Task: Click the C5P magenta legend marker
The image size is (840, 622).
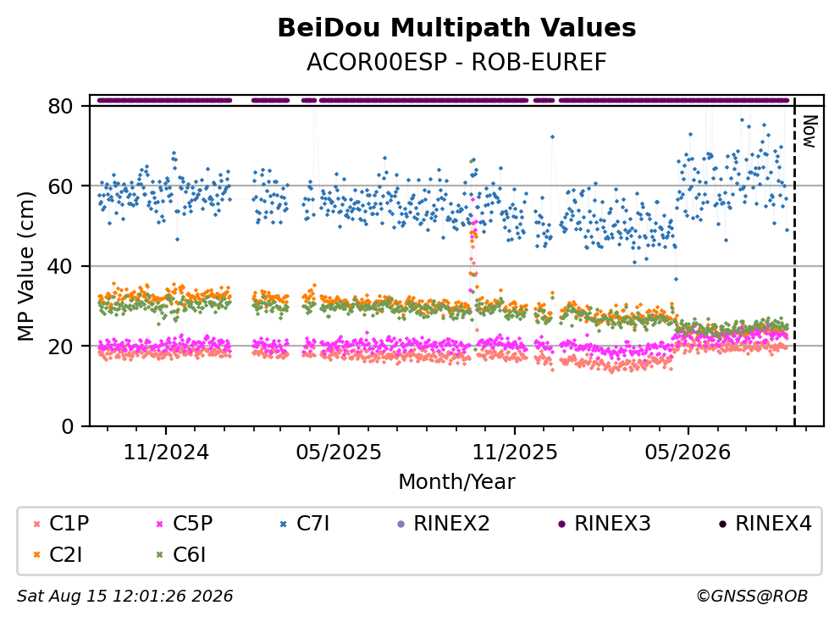Action: 160,524
